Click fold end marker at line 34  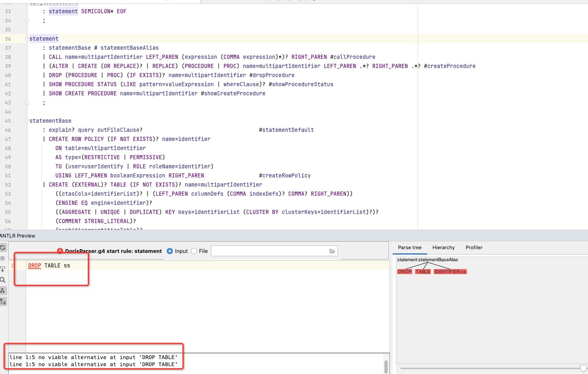click(x=27, y=20)
